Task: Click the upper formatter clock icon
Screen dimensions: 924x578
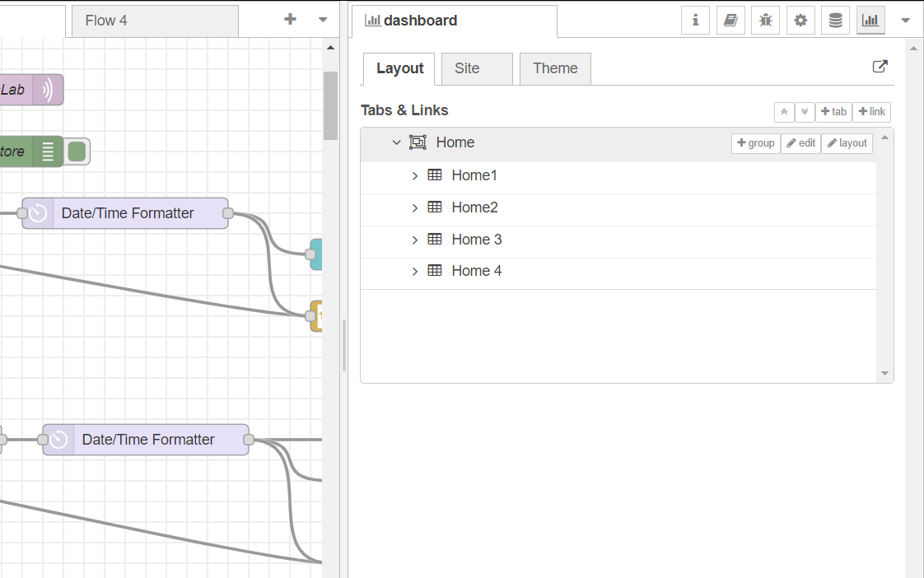Action: coord(38,213)
